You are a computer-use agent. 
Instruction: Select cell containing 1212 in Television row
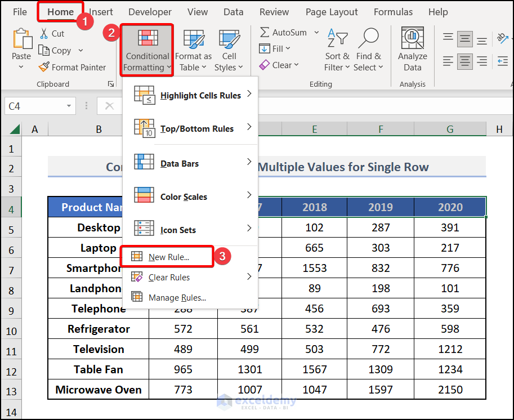pyautogui.click(x=450, y=349)
